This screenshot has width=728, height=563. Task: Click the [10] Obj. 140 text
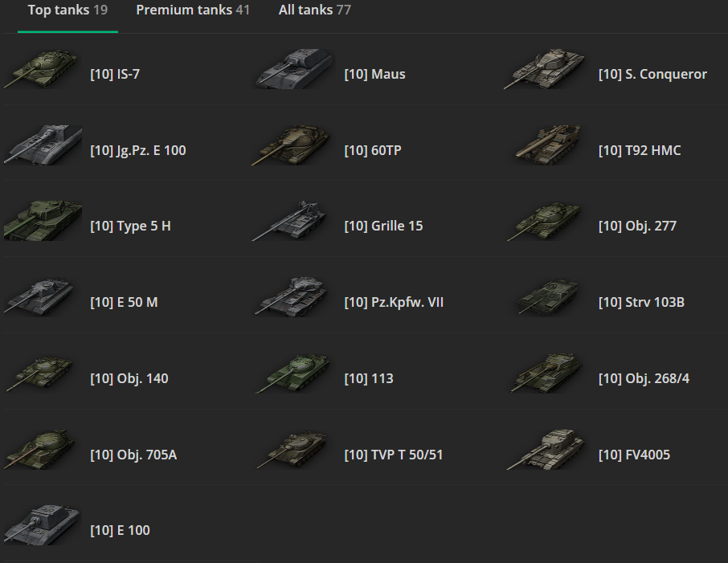pos(129,378)
